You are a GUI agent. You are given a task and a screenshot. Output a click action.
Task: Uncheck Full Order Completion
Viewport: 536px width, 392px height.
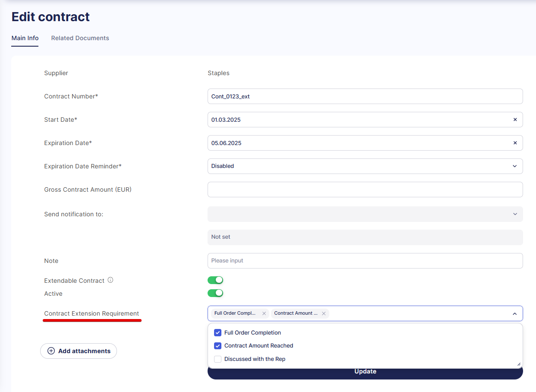(218, 333)
